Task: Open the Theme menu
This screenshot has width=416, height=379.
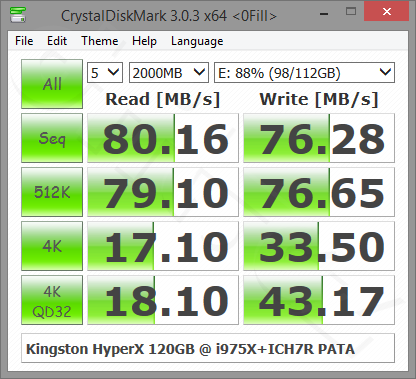Action: (100, 41)
